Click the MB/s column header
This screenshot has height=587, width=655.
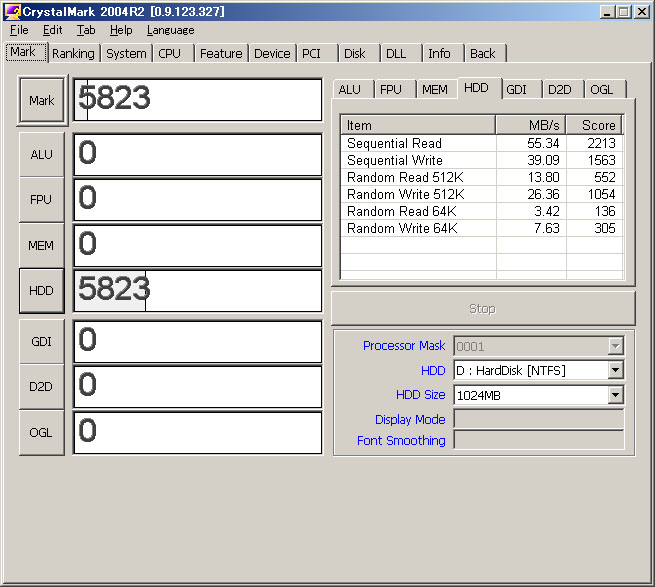[x=531, y=125]
